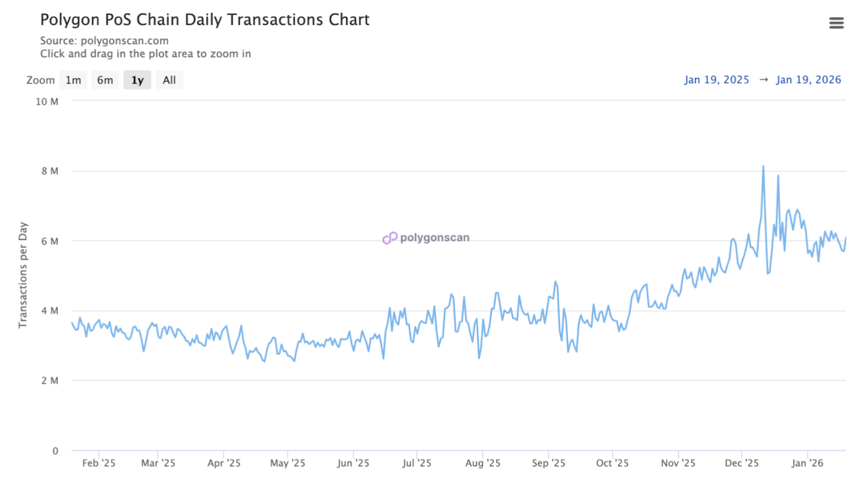868x483 pixels.
Task: Click the 10 M y-axis label
Action: [x=47, y=102]
